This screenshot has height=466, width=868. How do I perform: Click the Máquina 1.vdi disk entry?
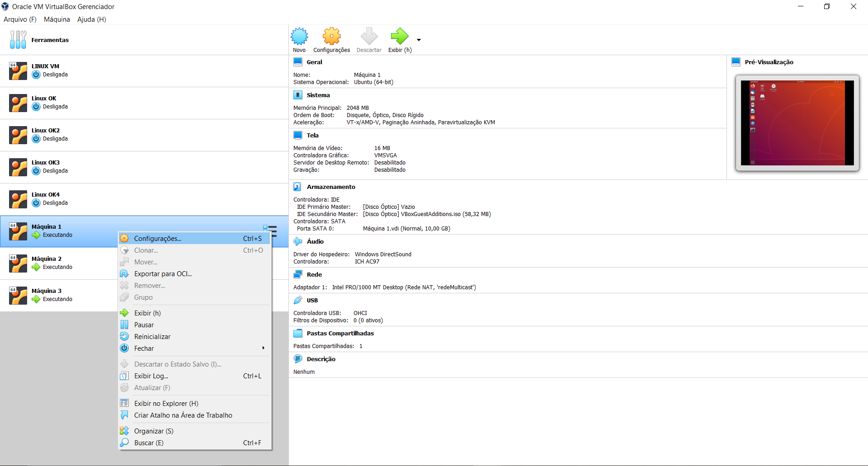406,229
